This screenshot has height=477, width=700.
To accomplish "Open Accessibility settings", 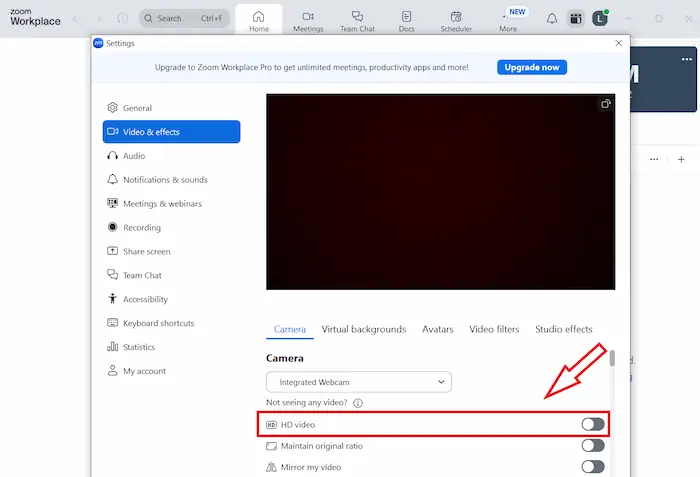I will (145, 299).
